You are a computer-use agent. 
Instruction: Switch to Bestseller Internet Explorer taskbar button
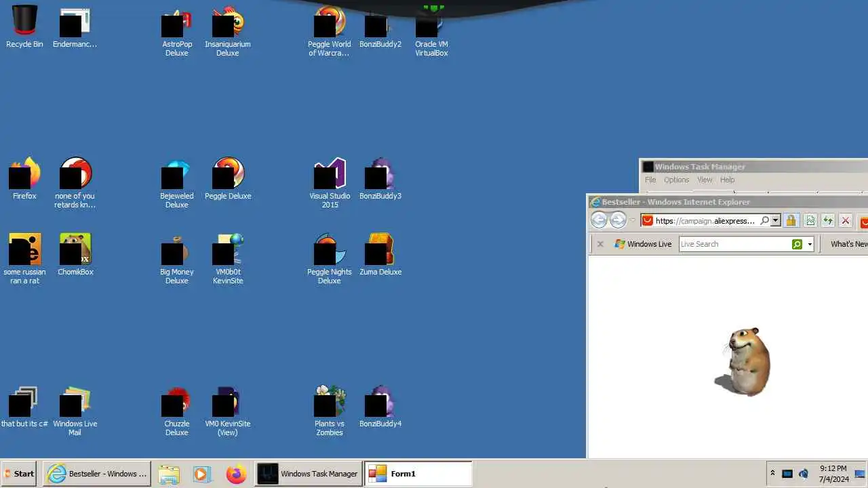coord(97,474)
